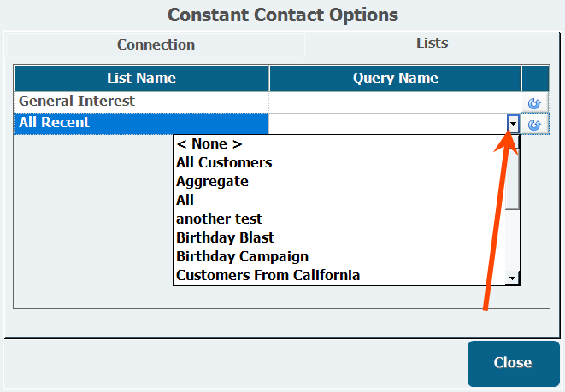
Task: Switch to the Connection tab
Action: pyautogui.click(x=156, y=44)
